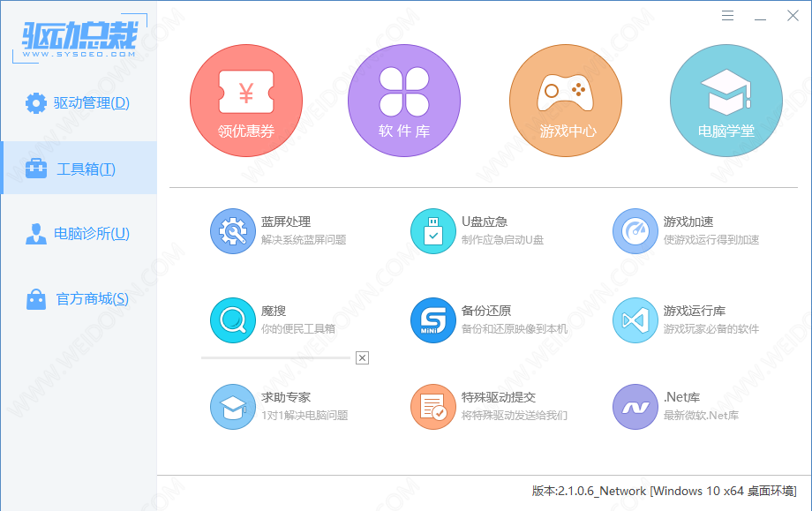Click 将特殊驱动发送给我们 description
Screen dimensions: 812x511
click(x=515, y=415)
